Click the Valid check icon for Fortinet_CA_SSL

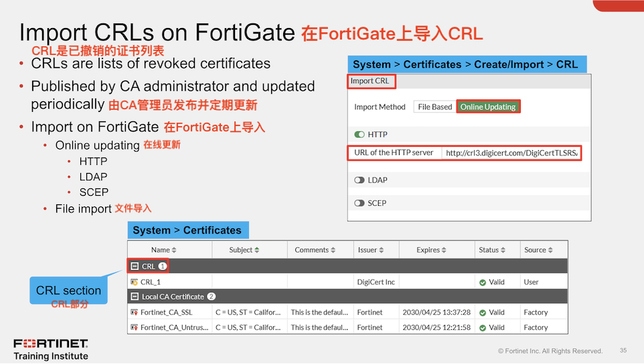click(x=483, y=312)
